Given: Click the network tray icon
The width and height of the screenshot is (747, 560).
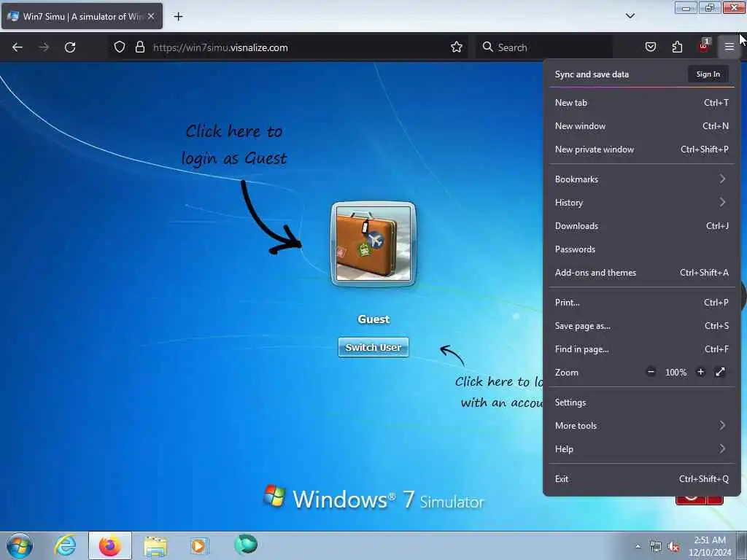Looking at the screenshot, I should (x=656, y=546).
